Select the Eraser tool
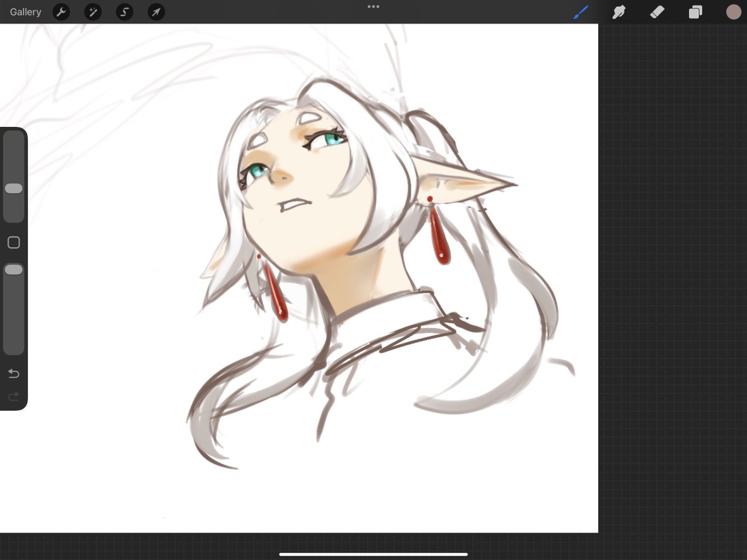The image size is (747, 560). pyautogui.click(x=657, y=12)
